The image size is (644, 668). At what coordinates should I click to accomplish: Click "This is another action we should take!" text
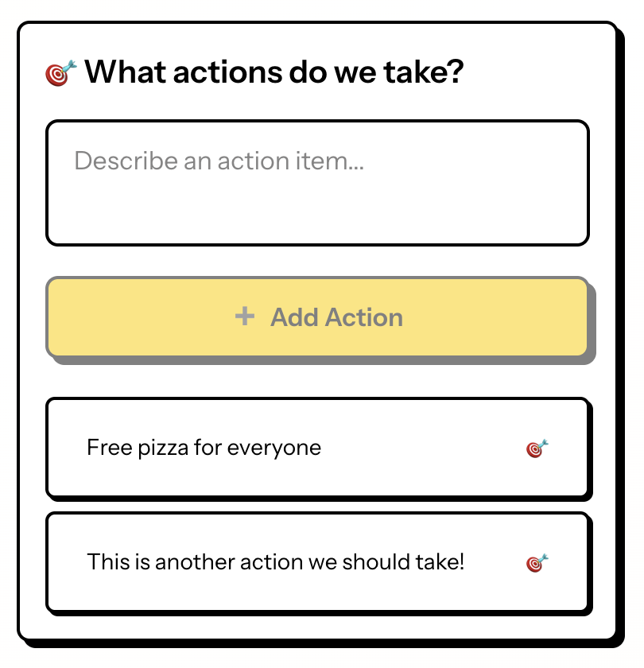(x=275, y=562)
